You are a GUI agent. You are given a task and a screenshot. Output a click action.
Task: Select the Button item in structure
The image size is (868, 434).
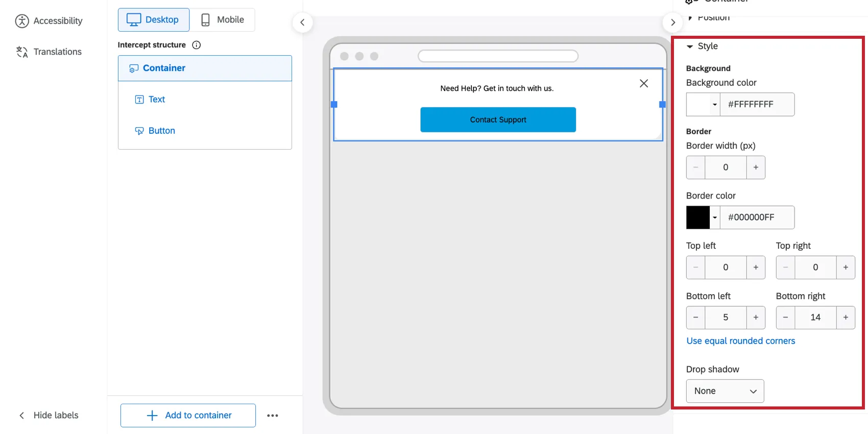[205, 131]
